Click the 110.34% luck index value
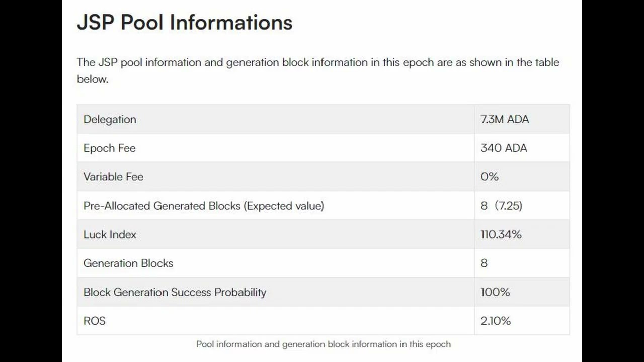644x362 pixels. pyautogui.click(x=501, y=234)
